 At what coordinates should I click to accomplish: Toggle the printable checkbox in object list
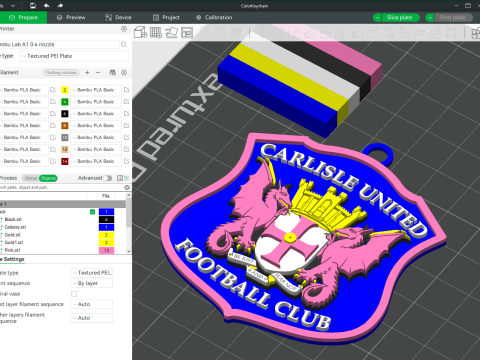pyautogui.click(x=92, y=212)
